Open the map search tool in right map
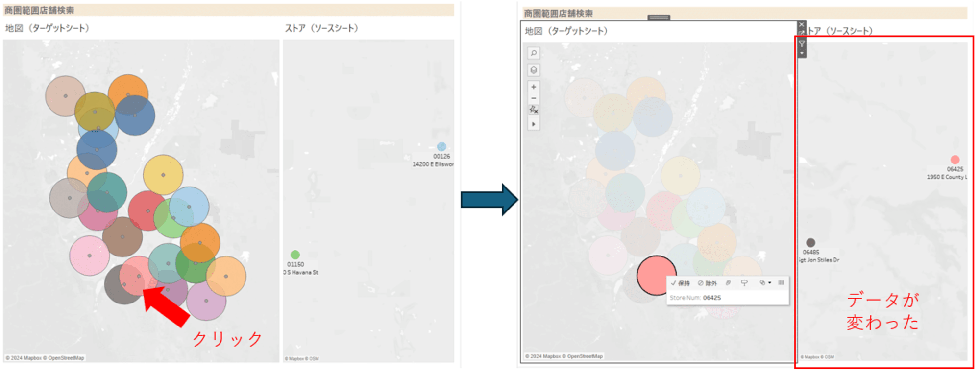This screenshot has height=373, width=980. coord(534,53)
